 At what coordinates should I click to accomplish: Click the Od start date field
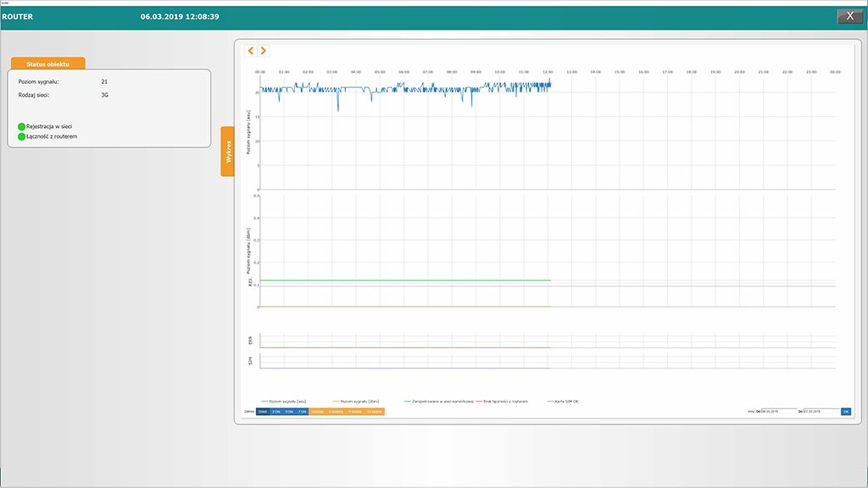pyautogui.click(x=779, y=412)
